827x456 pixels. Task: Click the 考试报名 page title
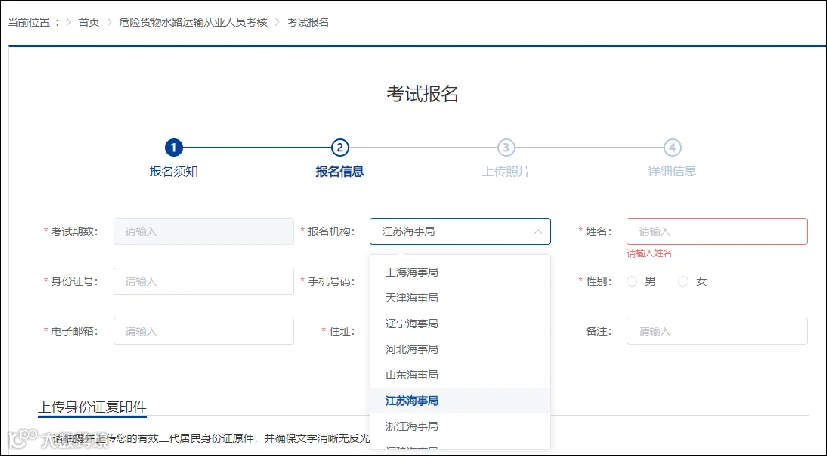pyautogui.click(x=422, y=94)
